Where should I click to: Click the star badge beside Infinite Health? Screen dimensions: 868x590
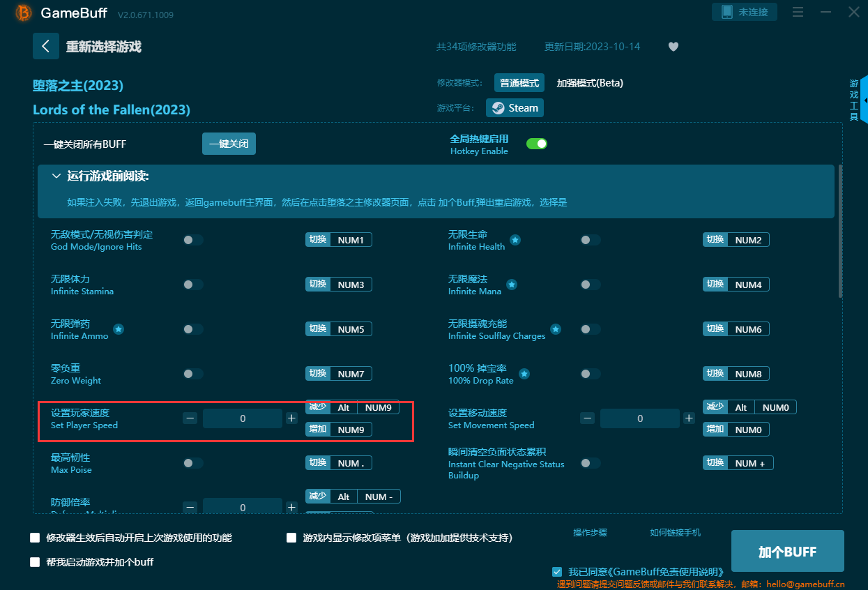pos(515,240)
